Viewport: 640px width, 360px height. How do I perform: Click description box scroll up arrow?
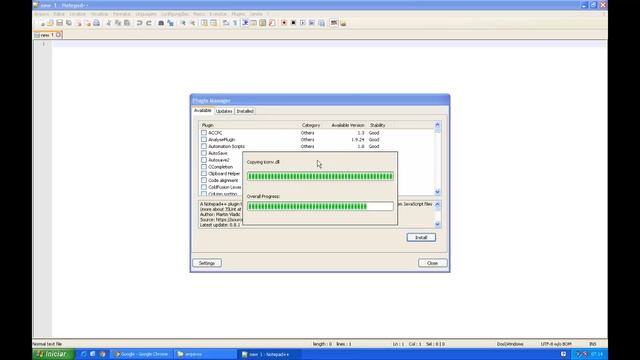pyautogui.click(x=437, y=204)
